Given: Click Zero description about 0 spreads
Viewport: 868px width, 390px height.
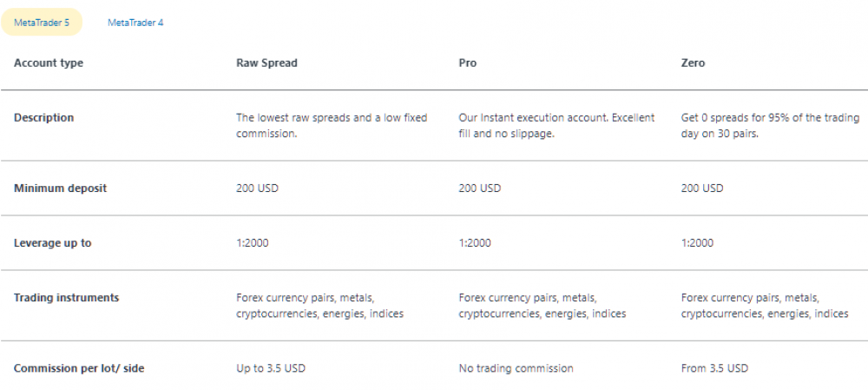Looking at the screenshot, I should [x=771, y=126].
